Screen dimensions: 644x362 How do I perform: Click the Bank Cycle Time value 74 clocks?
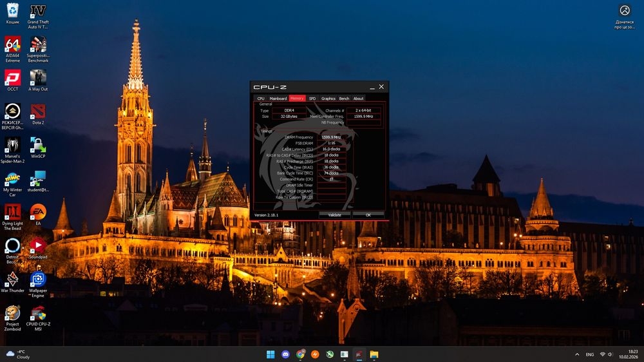pos(331,173)
